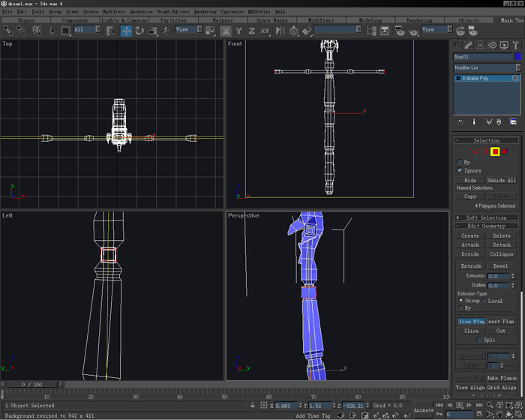Open the Modifiers menu

[114, 11]
